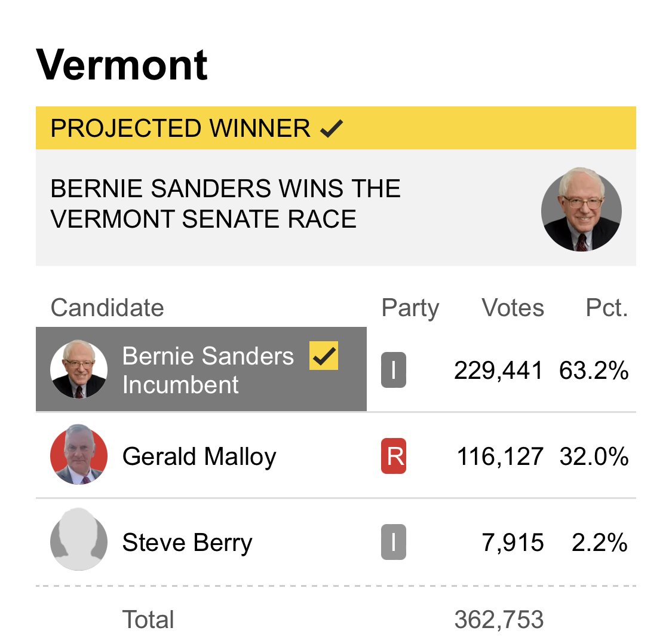Select the Bernie Sanders Incumbent name
672x643 pixels.
click(208, 370)
